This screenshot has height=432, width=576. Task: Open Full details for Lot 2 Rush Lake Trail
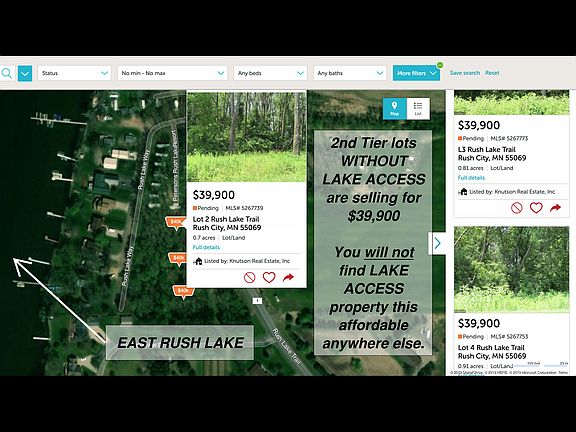[206, 247]
